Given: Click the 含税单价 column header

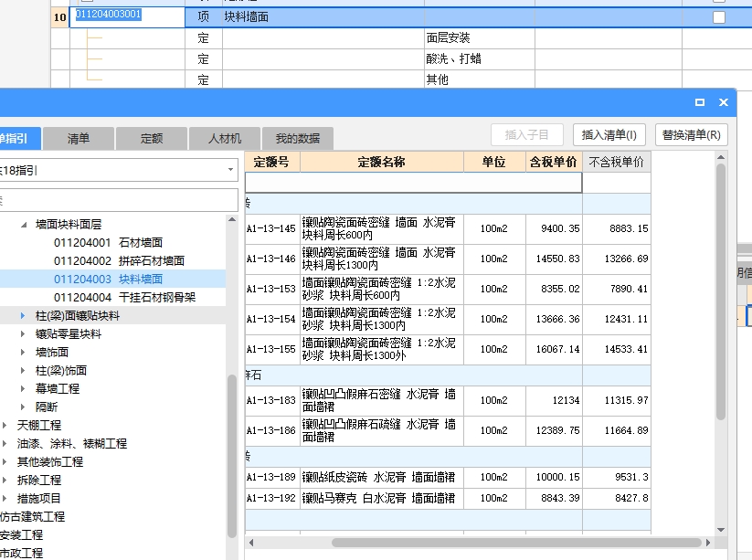Looking at the screenshot, I should [x=554, y=162].
